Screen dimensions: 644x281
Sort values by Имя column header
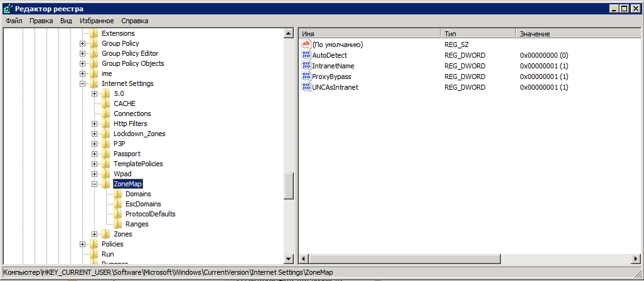click(x=370, y=34)
